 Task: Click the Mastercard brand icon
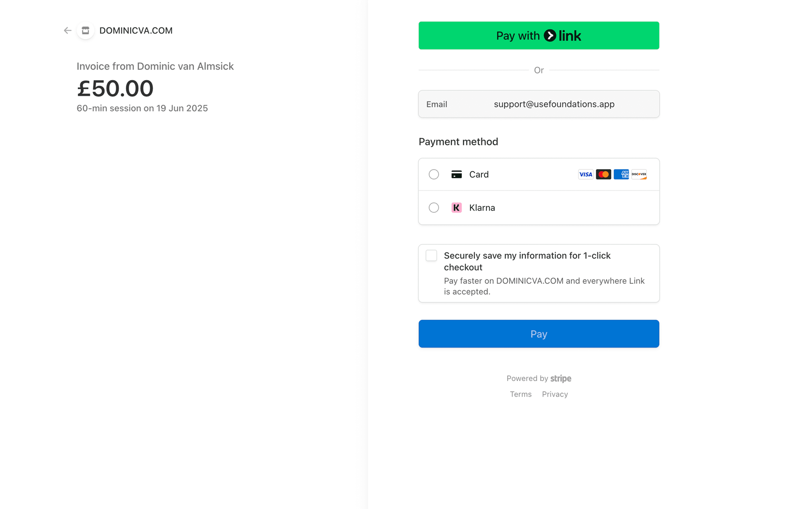pos(603,174)
